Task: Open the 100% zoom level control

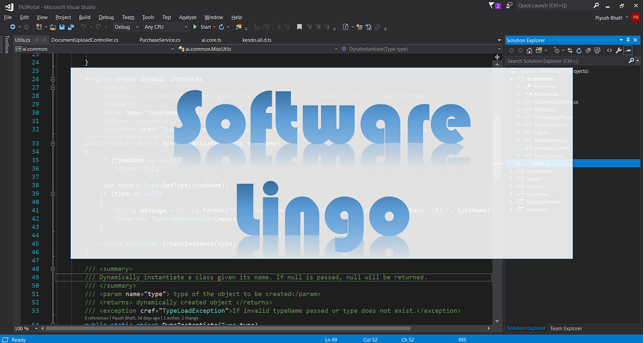Action: (x=25, y=328)
